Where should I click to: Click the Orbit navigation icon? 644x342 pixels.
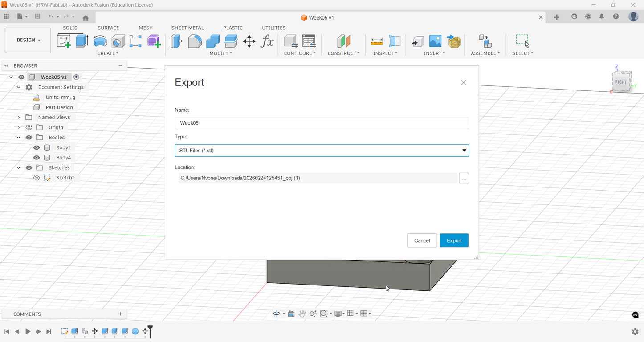coord(277,313)
